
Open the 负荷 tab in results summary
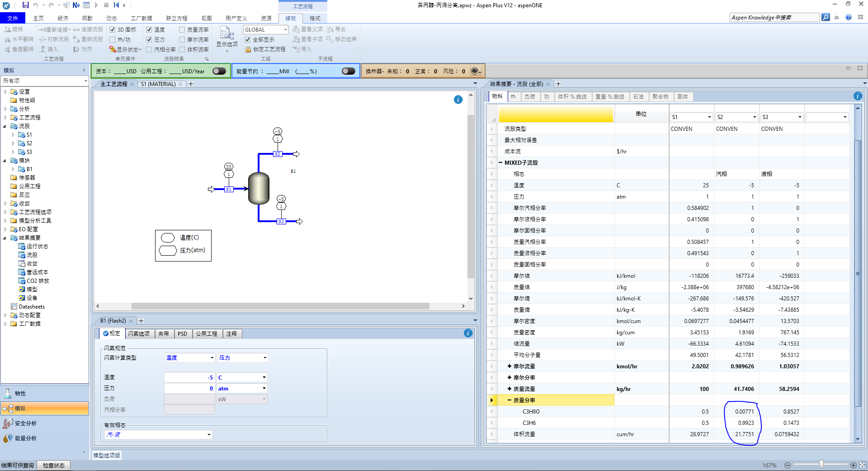[x=529, y=96]
